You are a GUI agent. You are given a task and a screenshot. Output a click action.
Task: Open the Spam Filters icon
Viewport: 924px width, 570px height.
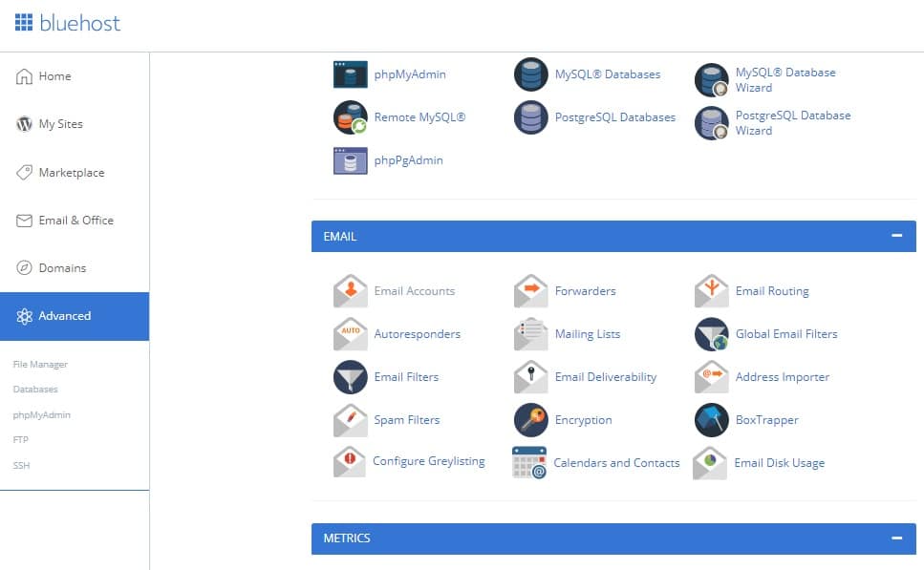tap(350, 420)
